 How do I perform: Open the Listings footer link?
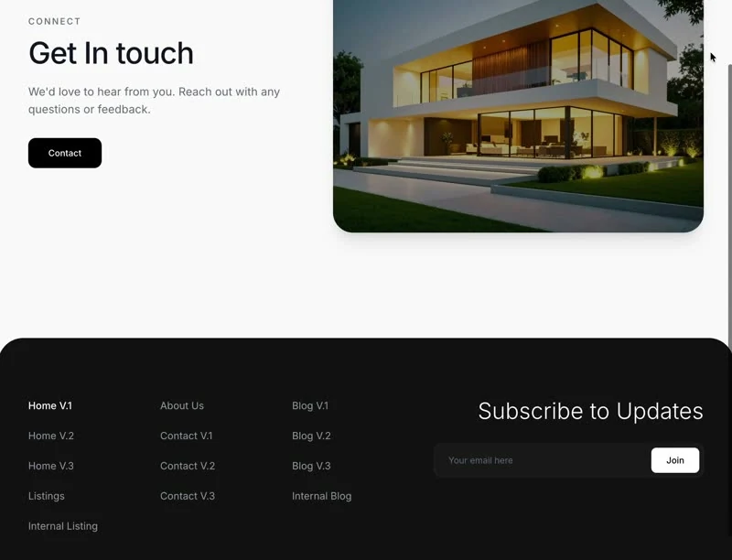[47, 496]
